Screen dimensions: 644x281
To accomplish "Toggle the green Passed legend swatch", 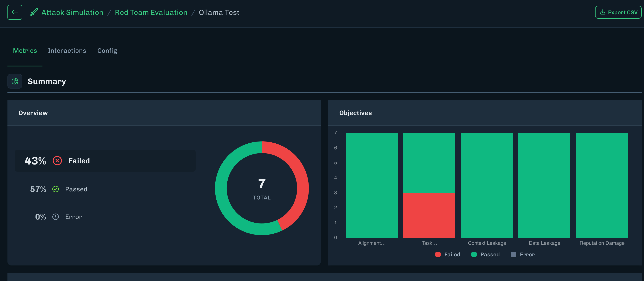I will click(474, 254).
